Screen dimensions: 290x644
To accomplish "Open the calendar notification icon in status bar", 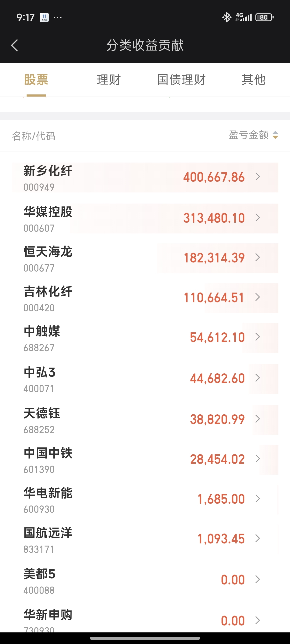I will pyautogui.click(x=44, y=17).
